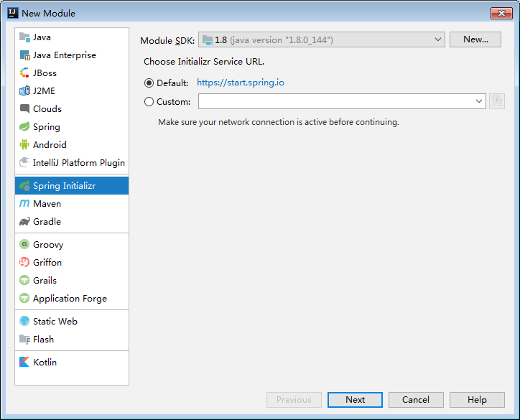Click the Cancel button
The width and height of the screenshot is (520, 420).
pyautogui.click(x=416, y=400)
